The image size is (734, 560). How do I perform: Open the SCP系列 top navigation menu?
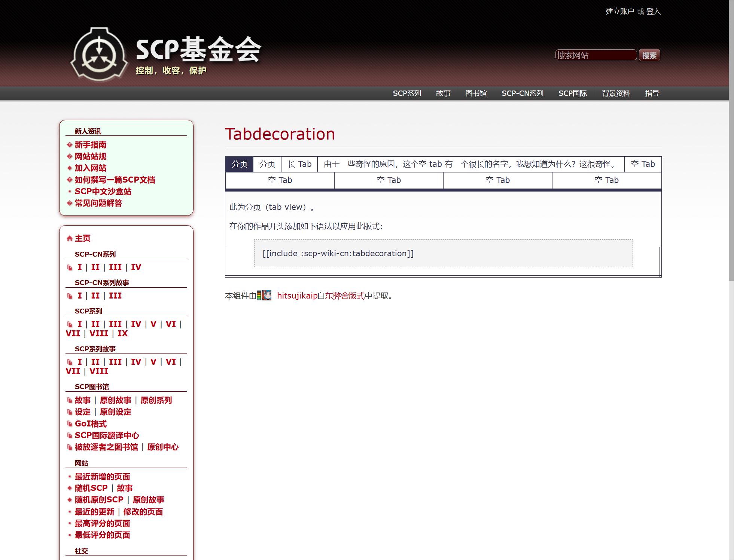click(407, 93)
